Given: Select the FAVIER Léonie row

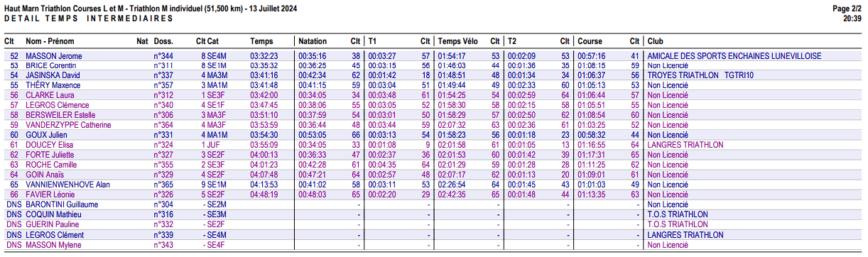Looking at the screenshot, I should (x=434, y=195).
